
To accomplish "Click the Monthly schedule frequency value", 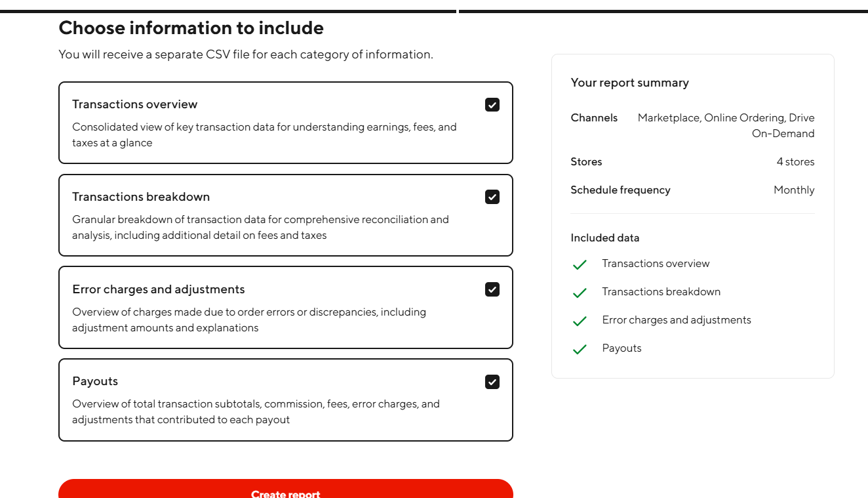I will [x=794, y=190].
